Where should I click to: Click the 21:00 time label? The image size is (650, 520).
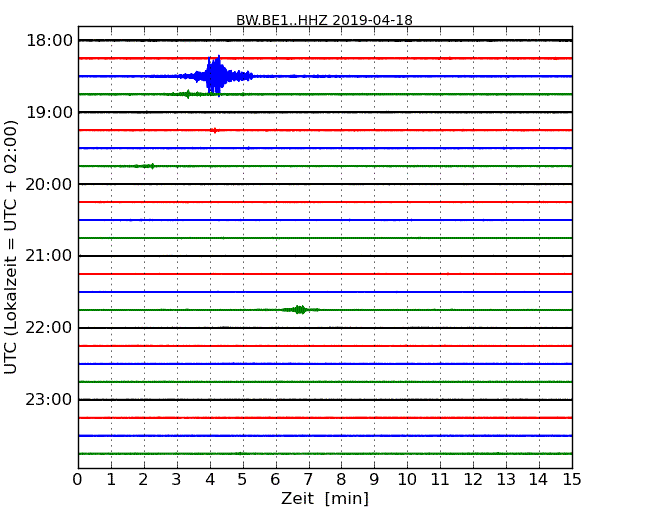click(x=49, y=256)
